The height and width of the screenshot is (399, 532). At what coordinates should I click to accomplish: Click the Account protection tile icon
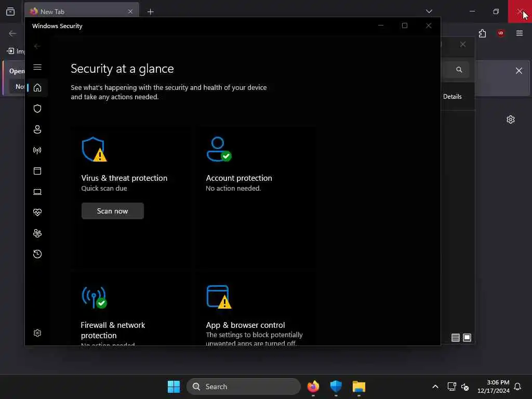[x=219, y=149]
